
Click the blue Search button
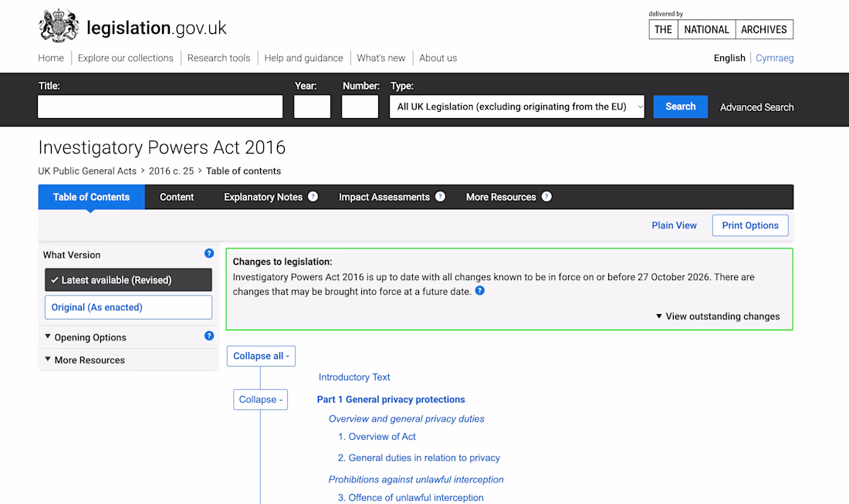(x=681, y=107)
